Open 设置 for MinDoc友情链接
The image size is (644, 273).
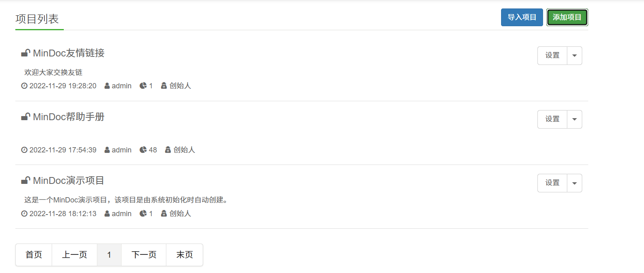tap(552, 56)
